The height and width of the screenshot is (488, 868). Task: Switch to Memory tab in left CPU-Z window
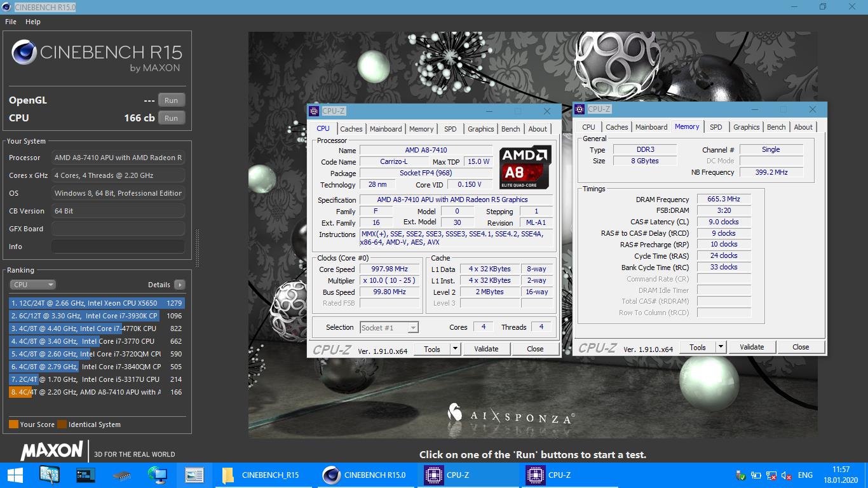[421, 129]
